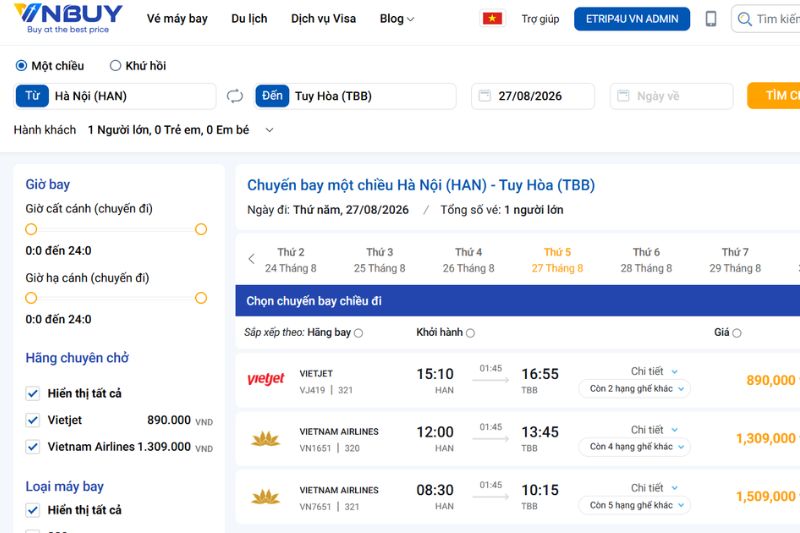The height and width of the screenshot is (533, 800).
Task: Select Khứ hồi round-trip radio
Action: click(x=115, y=65)
